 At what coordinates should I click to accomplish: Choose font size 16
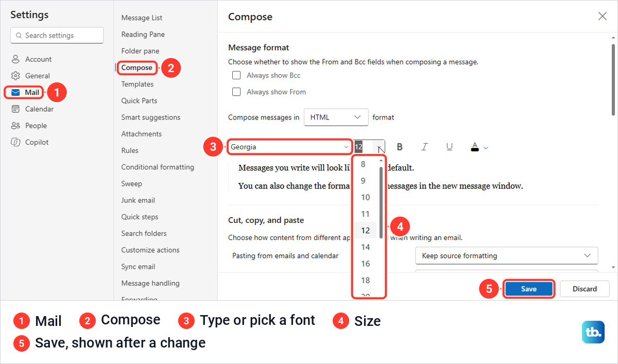366,264
